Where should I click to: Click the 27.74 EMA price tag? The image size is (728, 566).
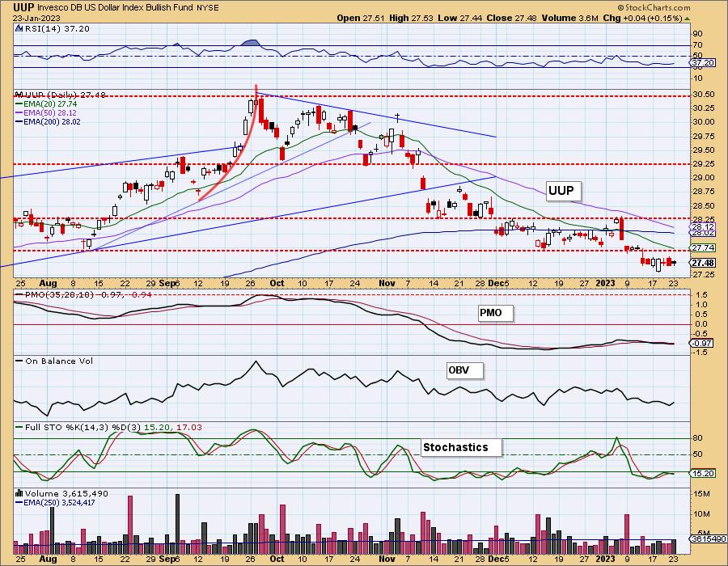point(702,247)
